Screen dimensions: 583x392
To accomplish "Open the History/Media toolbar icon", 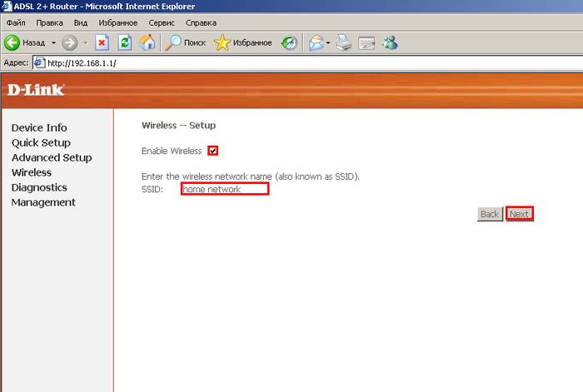I will tap(289, 42).
